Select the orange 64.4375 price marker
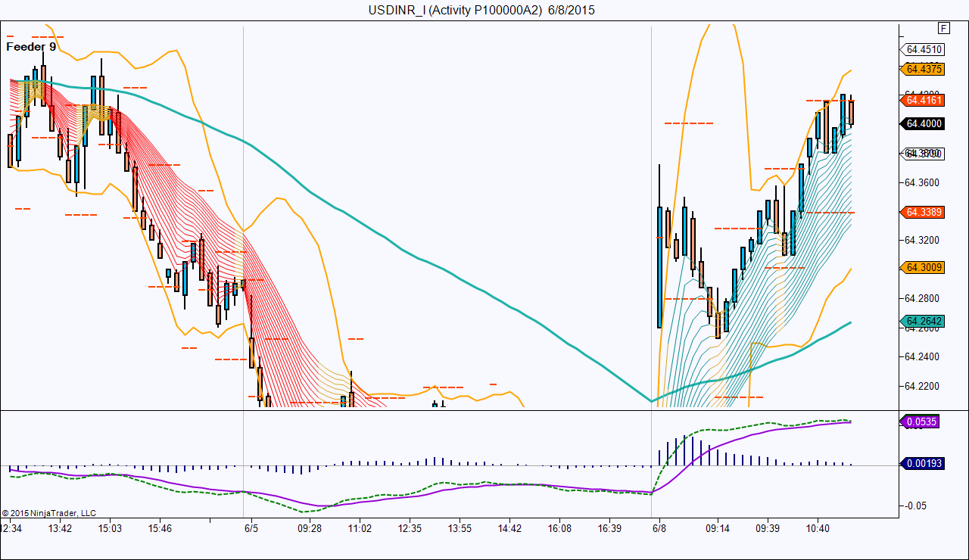Screen dimensions: 969x560 [922, 69]
